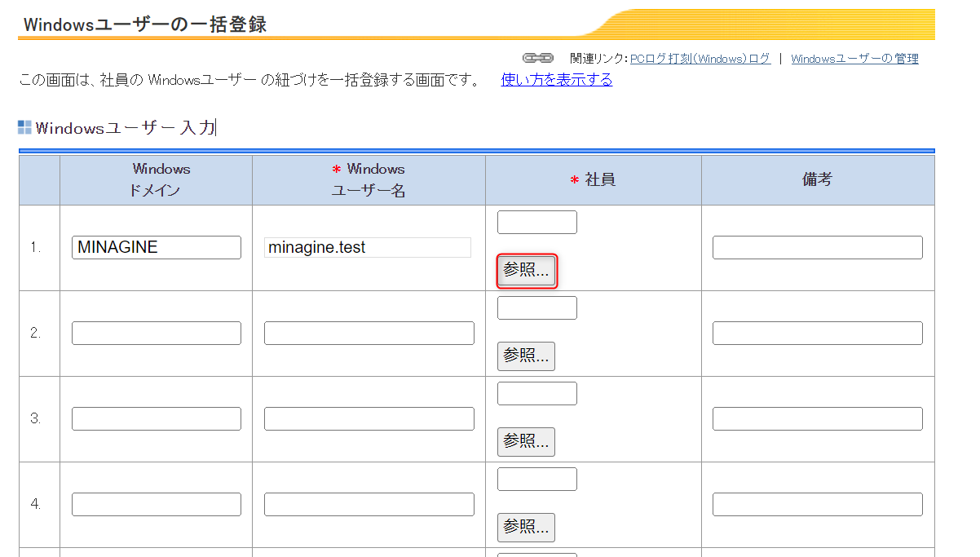Image resolution: width=980 pixels, height=557 pixels.
Task: Select the 備考 field in row 4
Action: tap(818, 504)
